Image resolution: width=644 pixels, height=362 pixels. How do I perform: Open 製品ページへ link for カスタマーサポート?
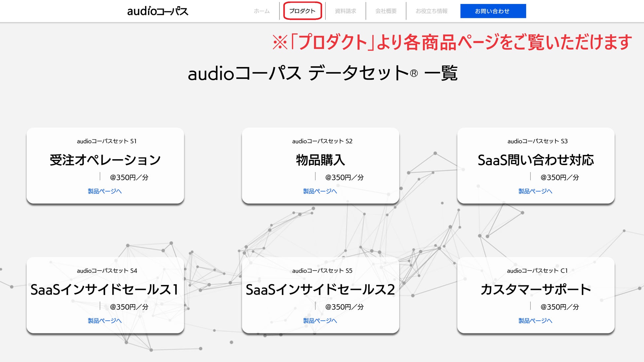(535, 321)
